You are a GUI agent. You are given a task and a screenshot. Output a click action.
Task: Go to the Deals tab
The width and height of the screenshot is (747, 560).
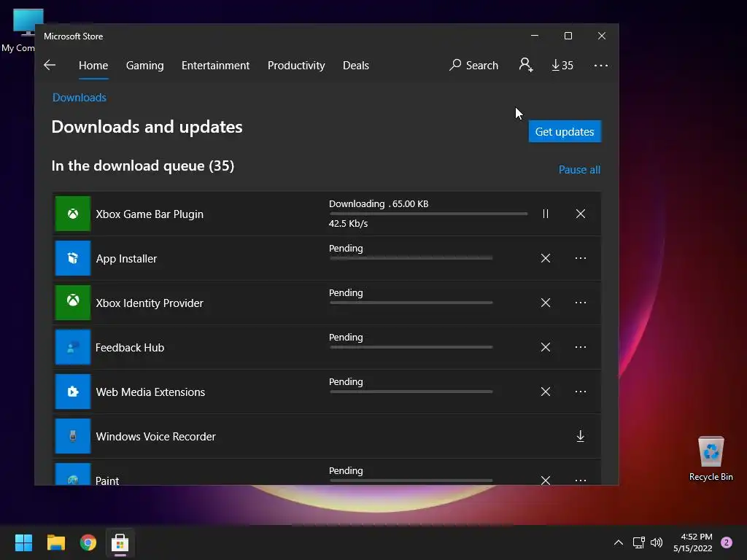click(356, 65)
